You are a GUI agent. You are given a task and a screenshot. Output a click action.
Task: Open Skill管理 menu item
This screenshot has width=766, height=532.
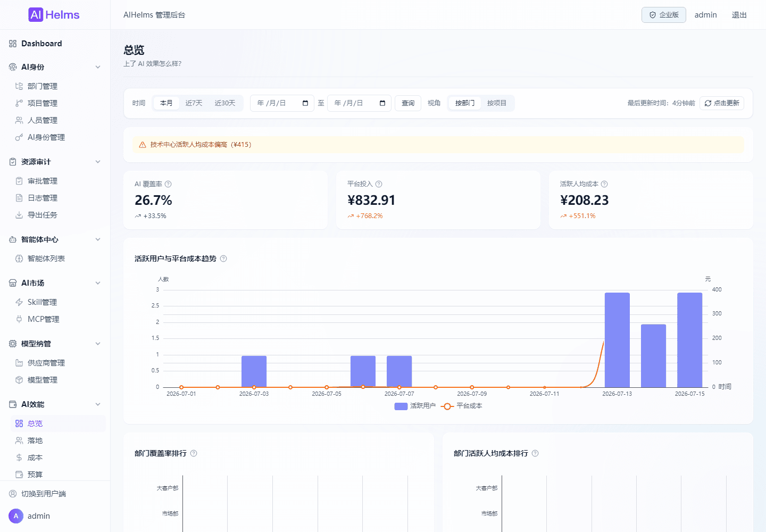pyautogui.click(x=58, y=302)
